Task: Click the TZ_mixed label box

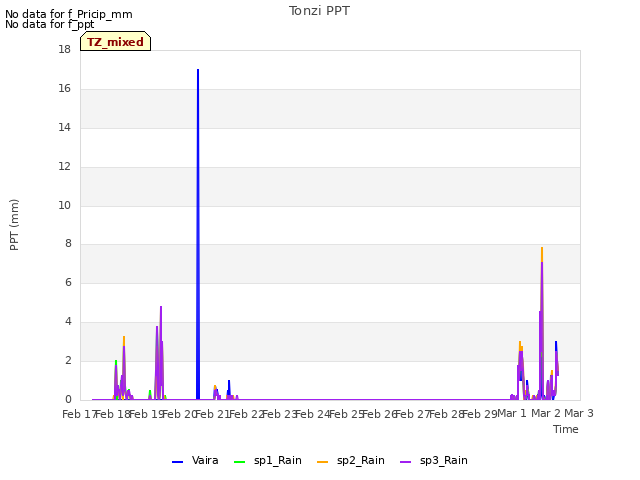Action: pyautogui.click(x=116, y=42)
